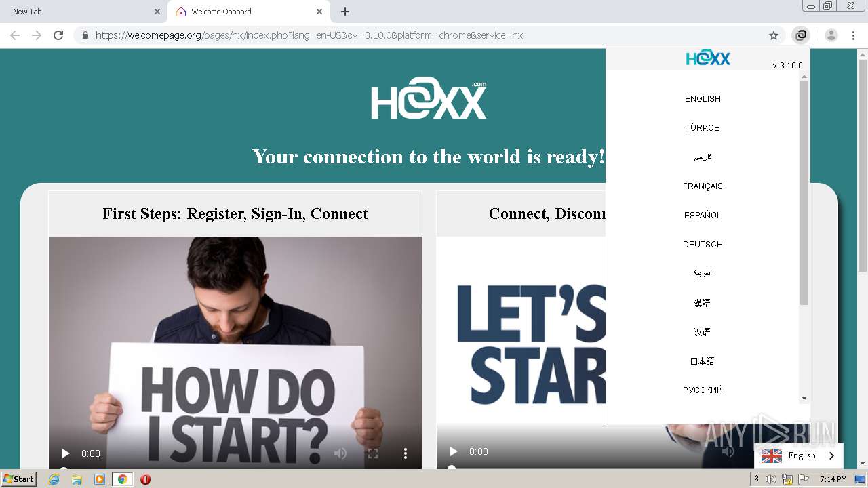Close the Welcome Onboard tab
The height and width of the screenshot is (488, 868).
click(x=319, y=12)
